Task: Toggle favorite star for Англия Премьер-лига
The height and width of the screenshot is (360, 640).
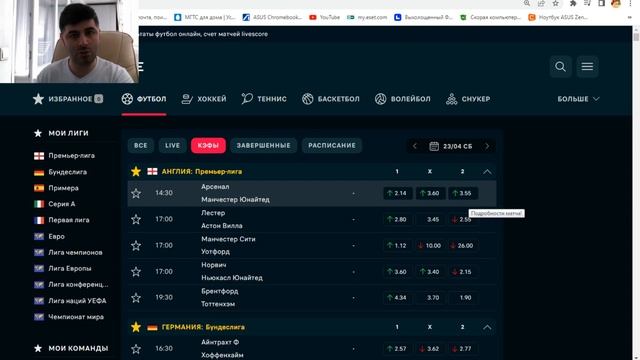Action: (x=136, y=171)
